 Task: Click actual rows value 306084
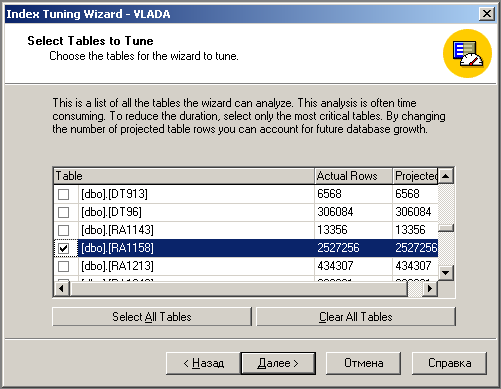coord(335,212)
